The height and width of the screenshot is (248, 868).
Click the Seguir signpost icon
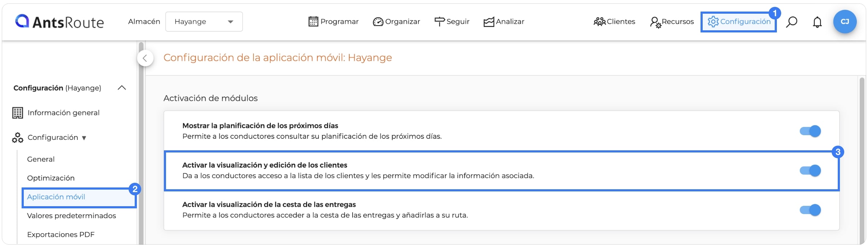point(439,22)
